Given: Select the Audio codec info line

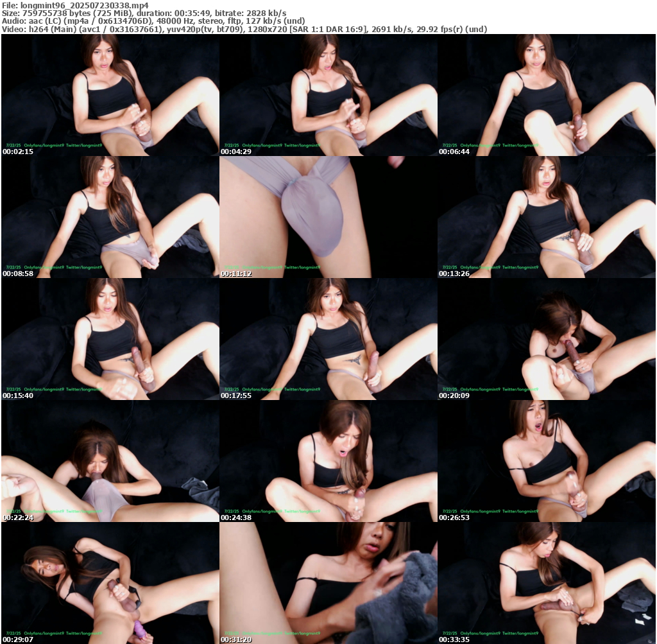Looking at the screenshot, I should click(153, 21).
